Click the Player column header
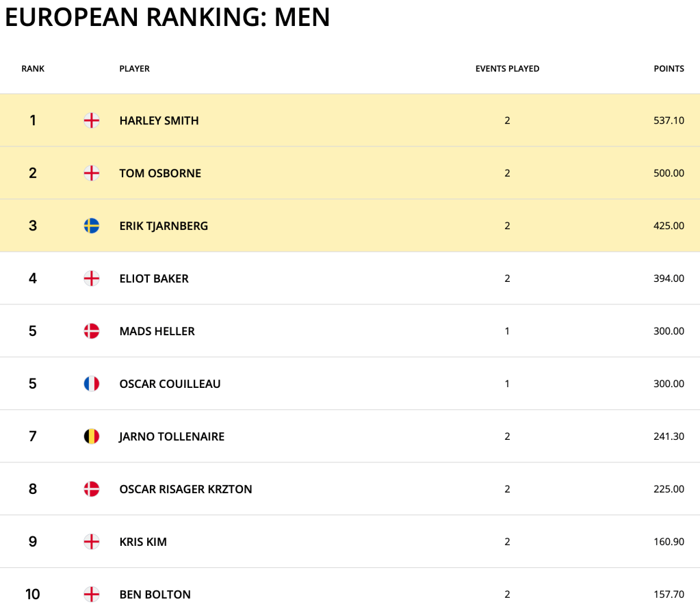This screenshot has height=615, width=700. 134,69
